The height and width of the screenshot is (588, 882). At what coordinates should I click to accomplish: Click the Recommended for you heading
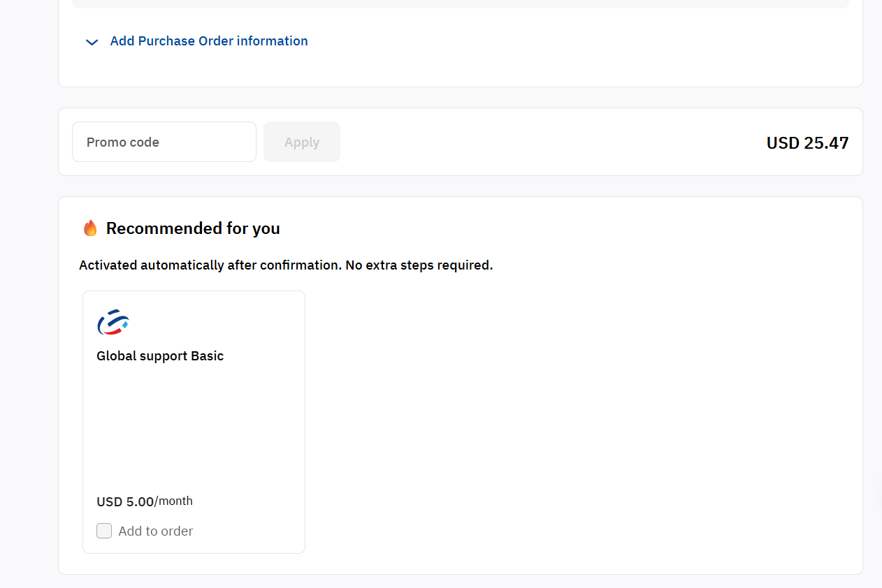193,228
